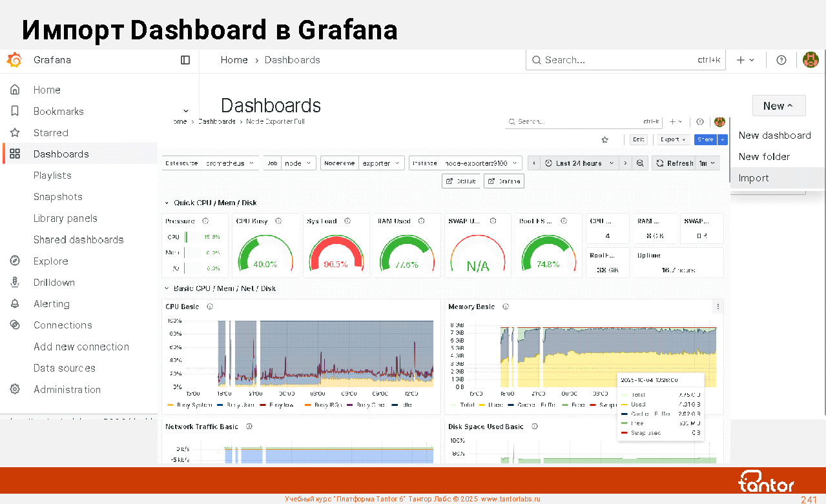
Task: Click the blue Share button
Action: pyautogui.click(x=705, y=139)
